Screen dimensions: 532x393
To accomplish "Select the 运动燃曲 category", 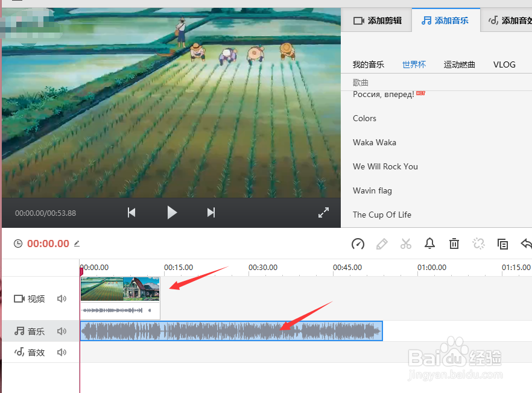I will point(460,64).
